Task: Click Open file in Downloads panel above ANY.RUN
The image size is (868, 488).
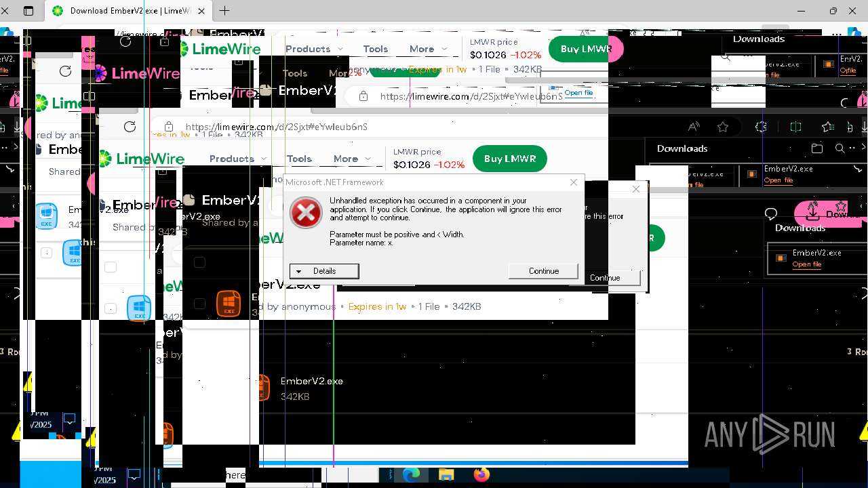Action: point(807,264)
